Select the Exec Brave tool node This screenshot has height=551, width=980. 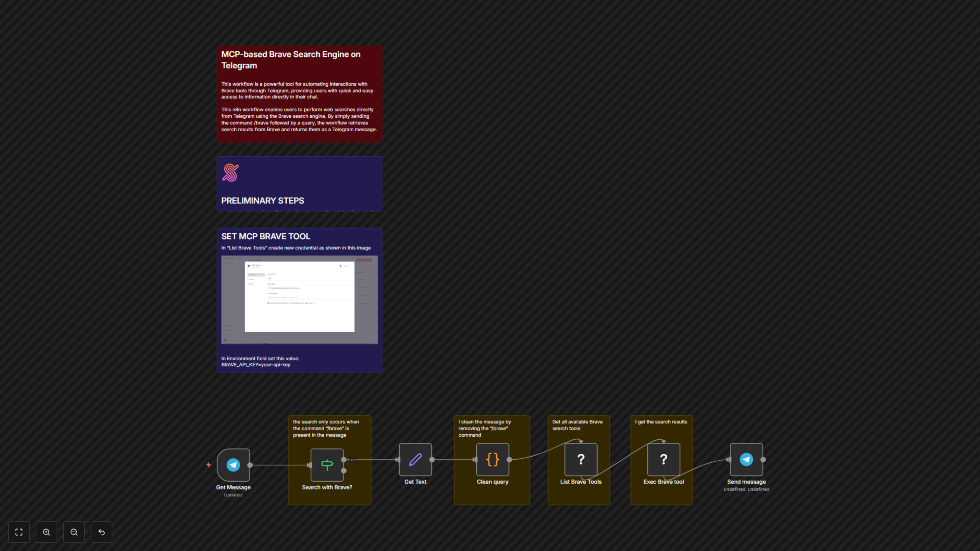coord(663,459)
